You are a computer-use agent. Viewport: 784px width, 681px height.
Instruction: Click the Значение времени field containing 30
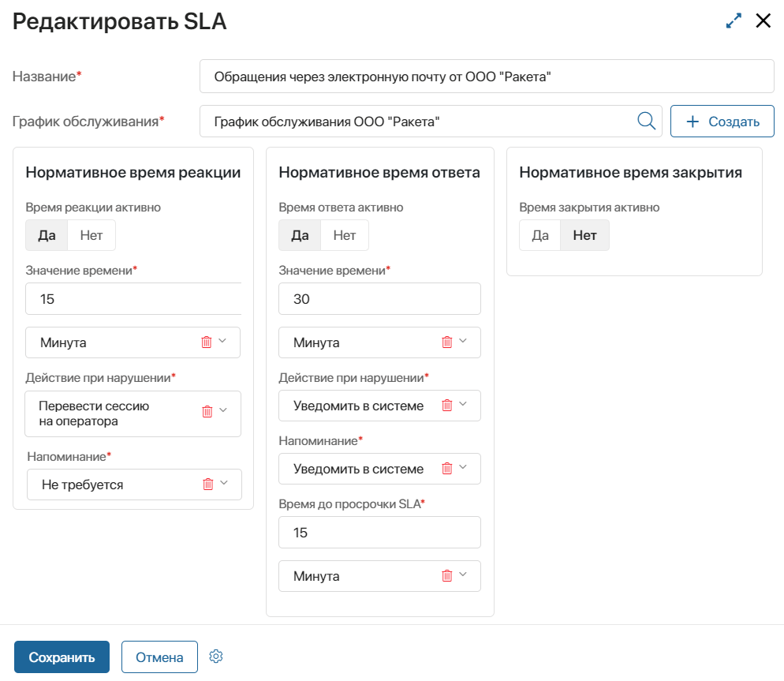[379, 298]
